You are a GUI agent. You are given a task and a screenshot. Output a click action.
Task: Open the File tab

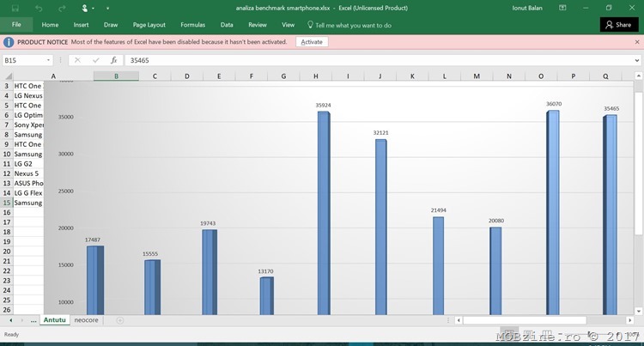[16, 25]
